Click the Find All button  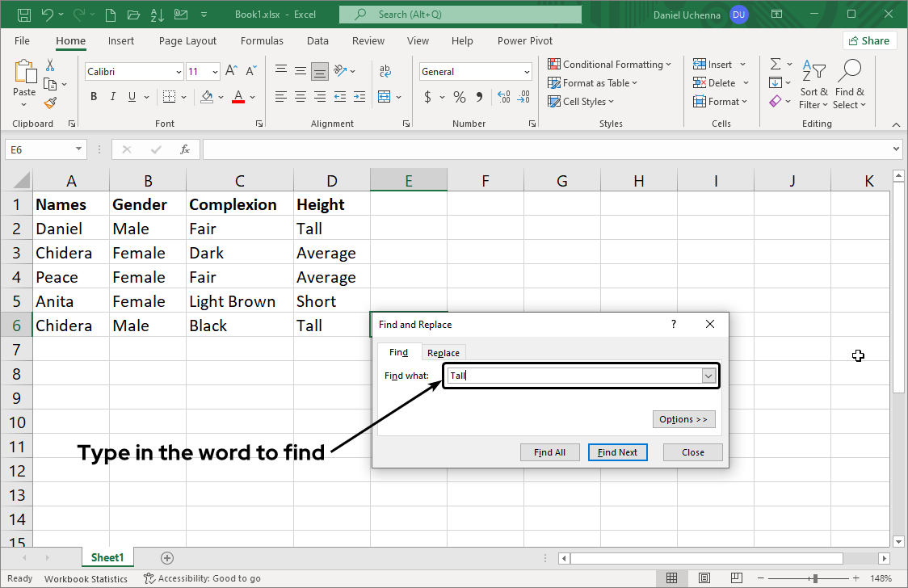coord(549,452)
